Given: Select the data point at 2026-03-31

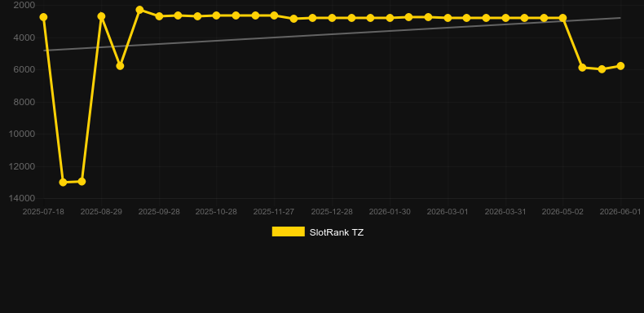Looking at the screenshot, I should pyautogui.click(x=506, y=18).
